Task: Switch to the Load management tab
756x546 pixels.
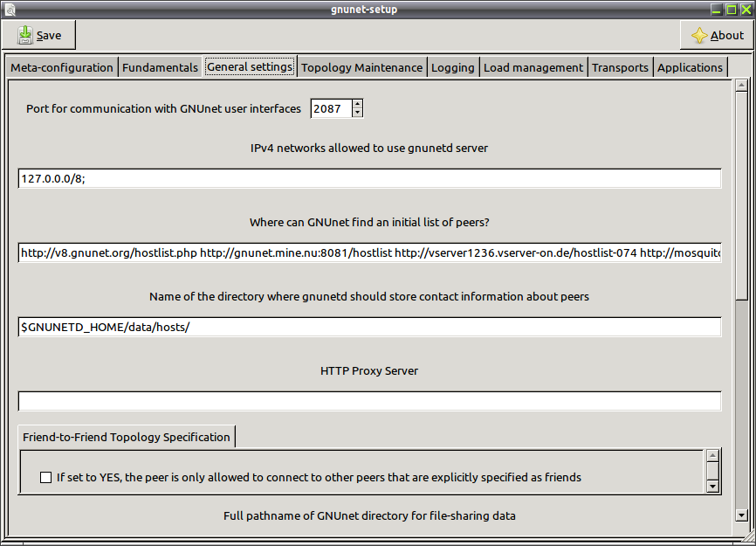Action: [533, 67]
